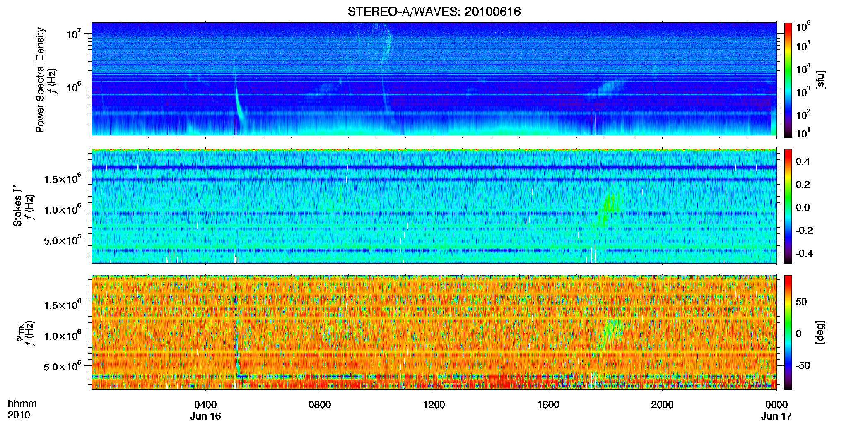Viewport: 868px width, 447px height.
Task: Click the [deg] unit label of the bottom colorbar
Action: (x=821, y=332)
